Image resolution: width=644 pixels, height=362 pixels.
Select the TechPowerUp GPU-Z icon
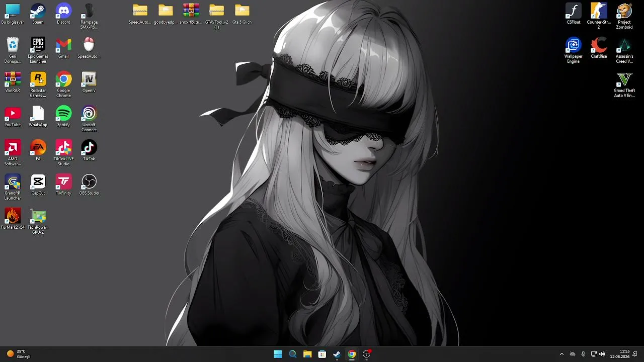tap(38, 221)
